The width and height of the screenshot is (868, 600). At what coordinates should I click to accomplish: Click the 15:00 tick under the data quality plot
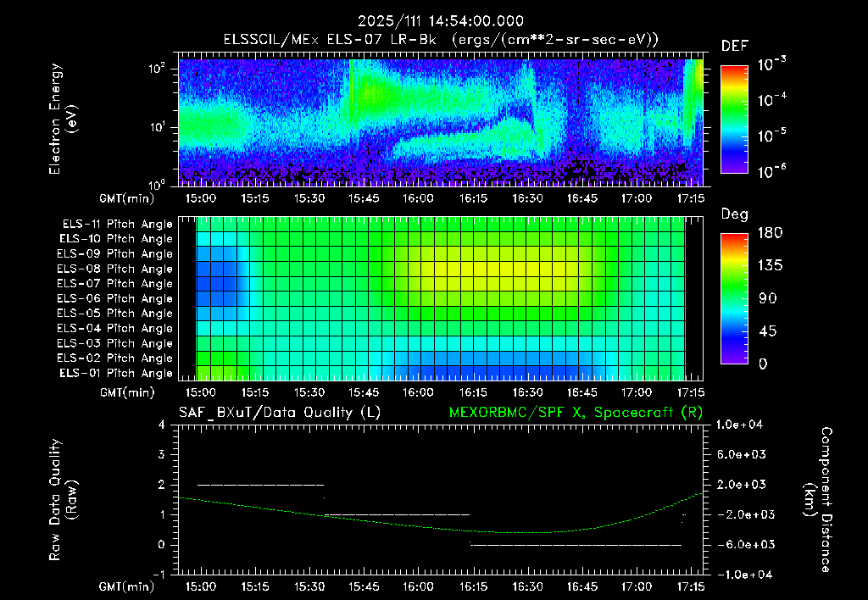tap(200, 586)
